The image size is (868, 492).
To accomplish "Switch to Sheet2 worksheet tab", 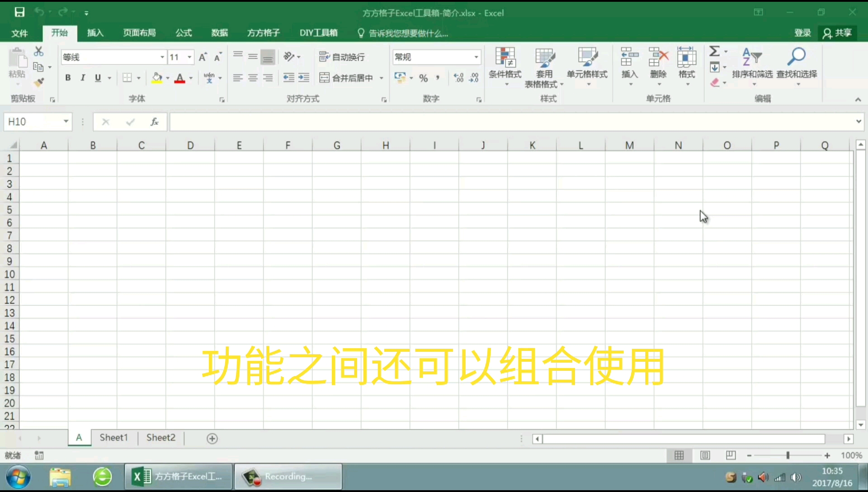I will coord(160,438).
